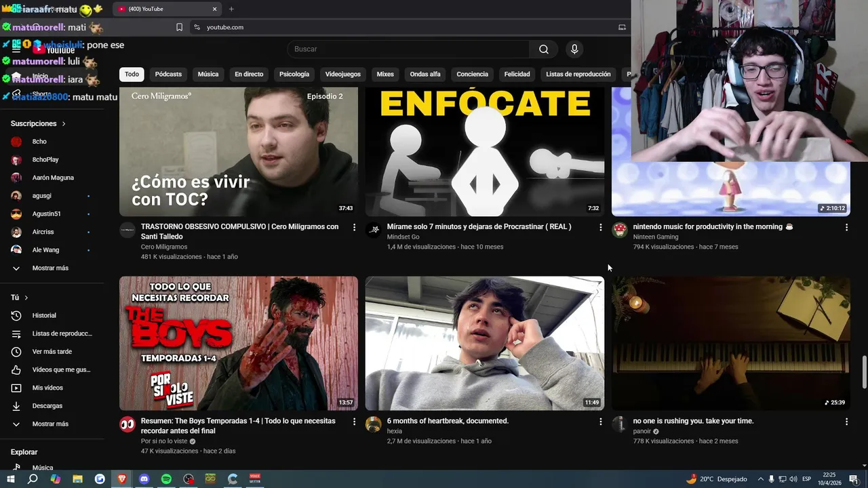Expand the Tú heading chevron
This screenshot has height=488, width=868.
click(x=26, y=298)
